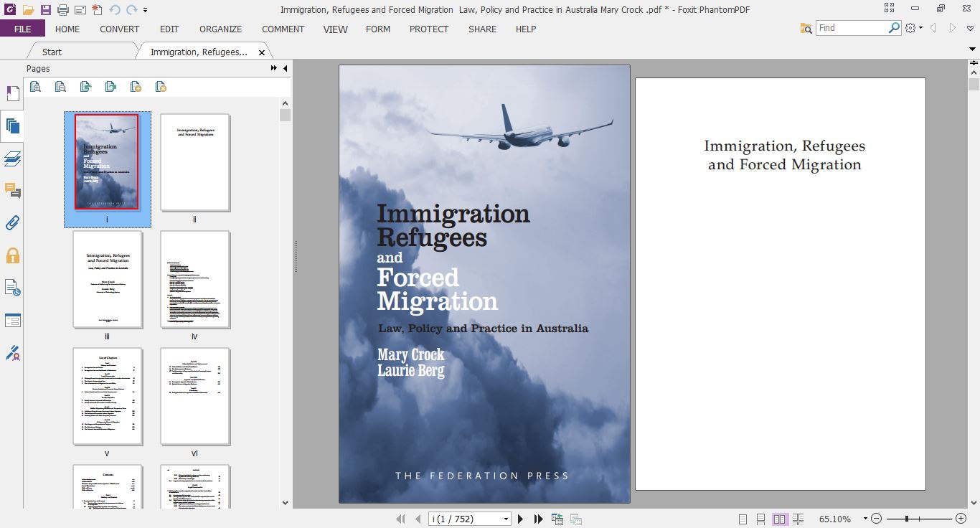980x528 pixels.
Task: Open the Digital Signatures panel
Action: point(12,353)
